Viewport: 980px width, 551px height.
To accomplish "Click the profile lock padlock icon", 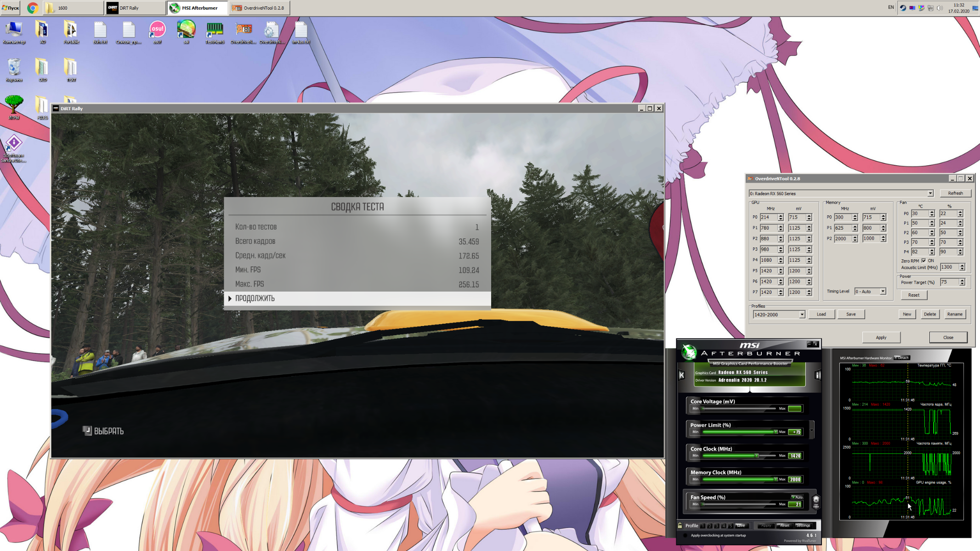I will tap(680, 525).
